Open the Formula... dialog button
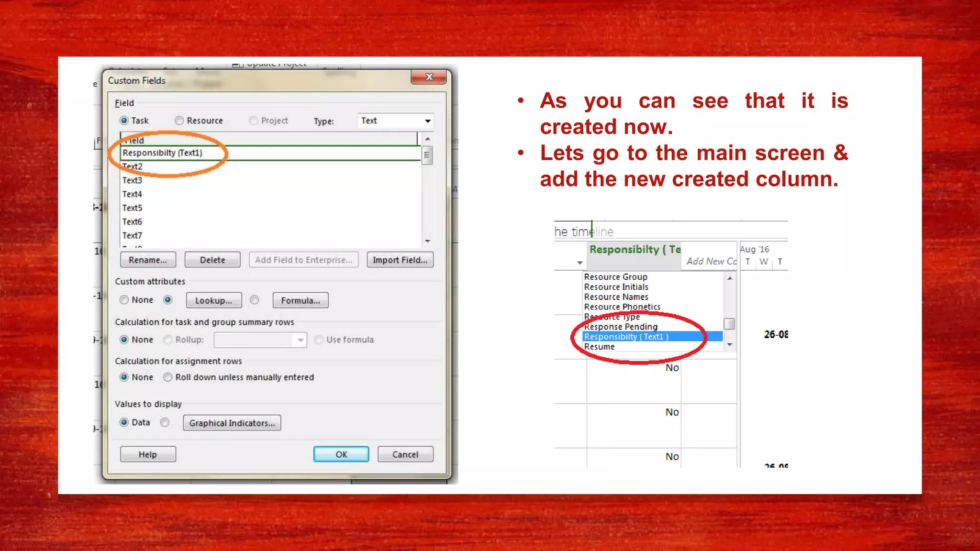 [301, 300]
